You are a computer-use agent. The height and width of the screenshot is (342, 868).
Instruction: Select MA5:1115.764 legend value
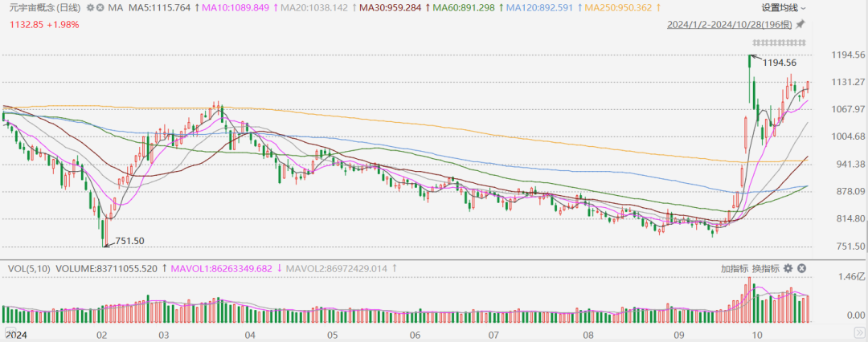point(159,8)
